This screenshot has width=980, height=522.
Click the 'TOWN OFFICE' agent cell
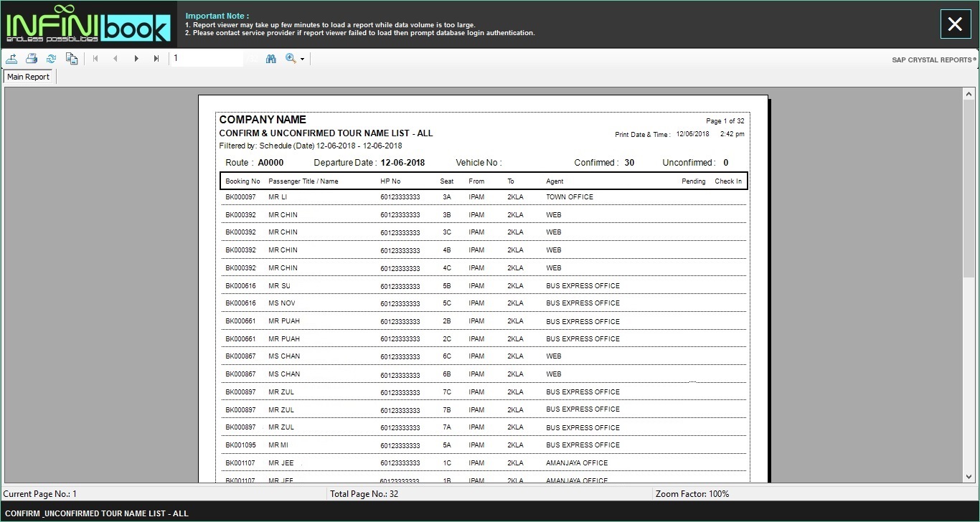tap(570, 197)
